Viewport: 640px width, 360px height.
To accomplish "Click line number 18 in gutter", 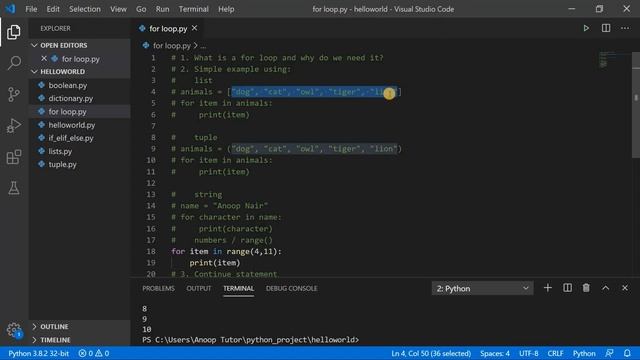I will [x=151, y=251].
